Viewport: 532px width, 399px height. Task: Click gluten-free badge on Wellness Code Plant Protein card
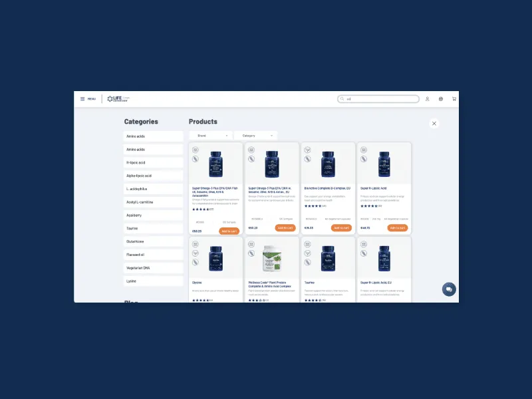[x=251, y=253]
